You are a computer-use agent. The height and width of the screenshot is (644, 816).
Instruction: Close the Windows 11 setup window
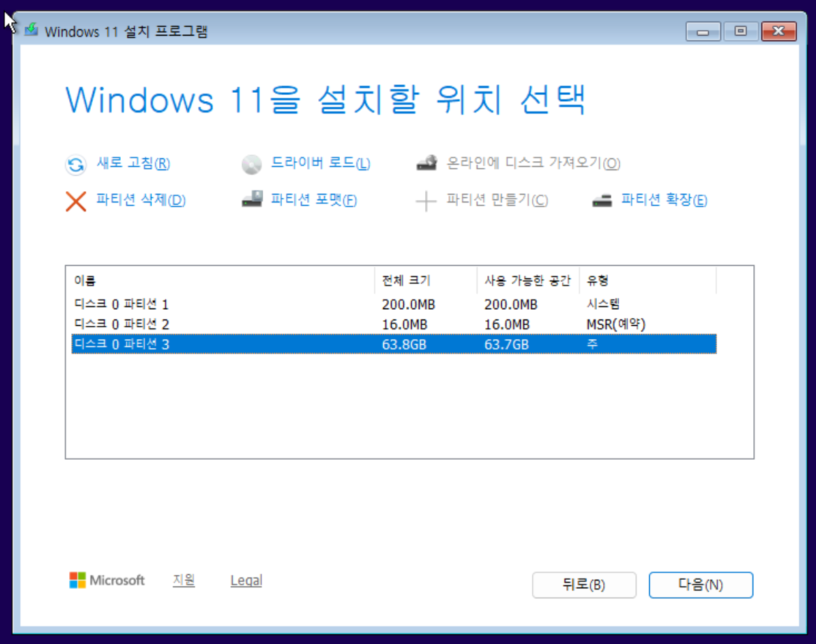pyautogui.click(x=778, y=31)
